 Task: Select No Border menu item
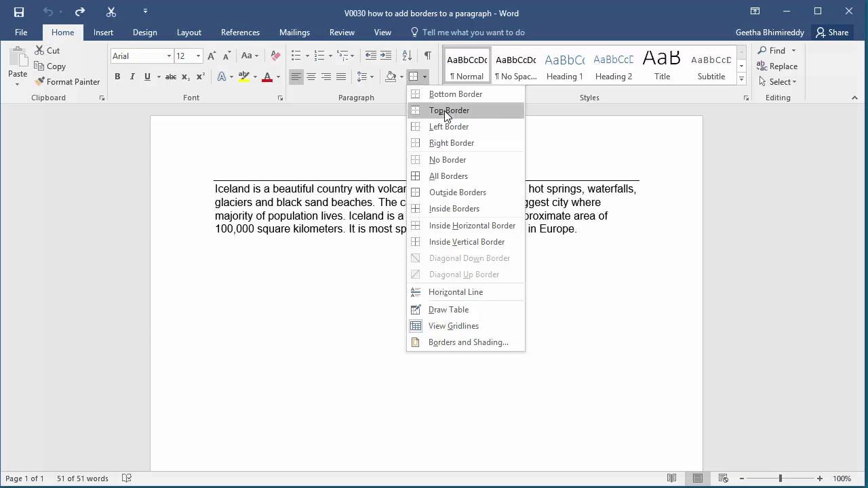[466, 160]
